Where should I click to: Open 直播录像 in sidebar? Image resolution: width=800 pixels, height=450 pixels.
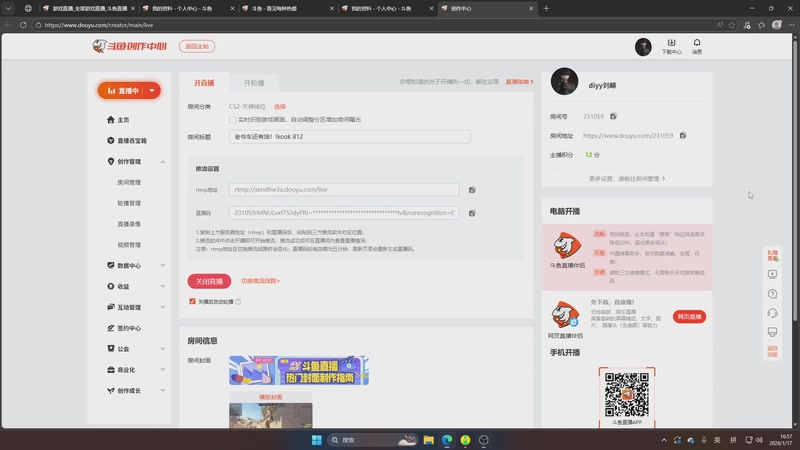pyautogui.click(x=129, y=224)
